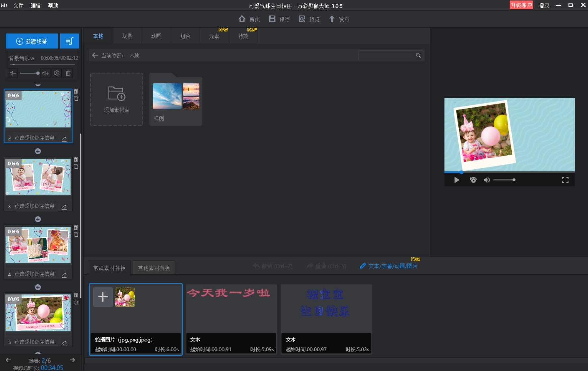Insert scene after scene 2
588x371 pixels.
pyautogui.click(x=38, y=151)
